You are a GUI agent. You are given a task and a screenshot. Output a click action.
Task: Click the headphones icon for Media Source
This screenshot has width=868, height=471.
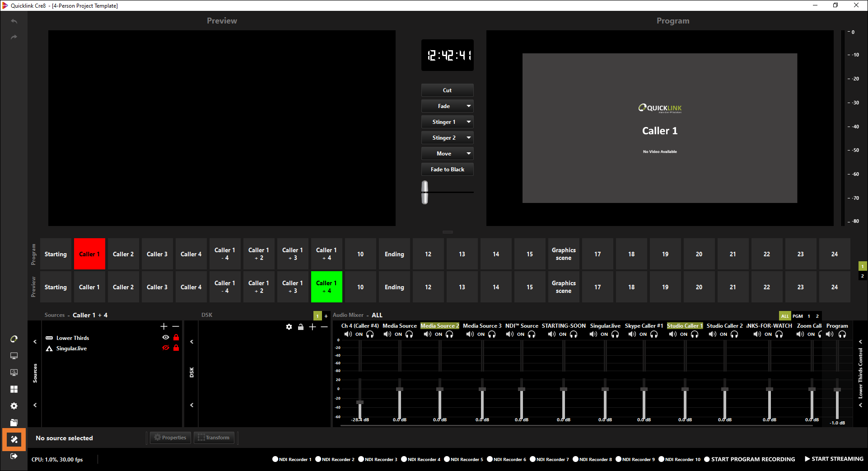pyautogui.click(x=409, y=334)
